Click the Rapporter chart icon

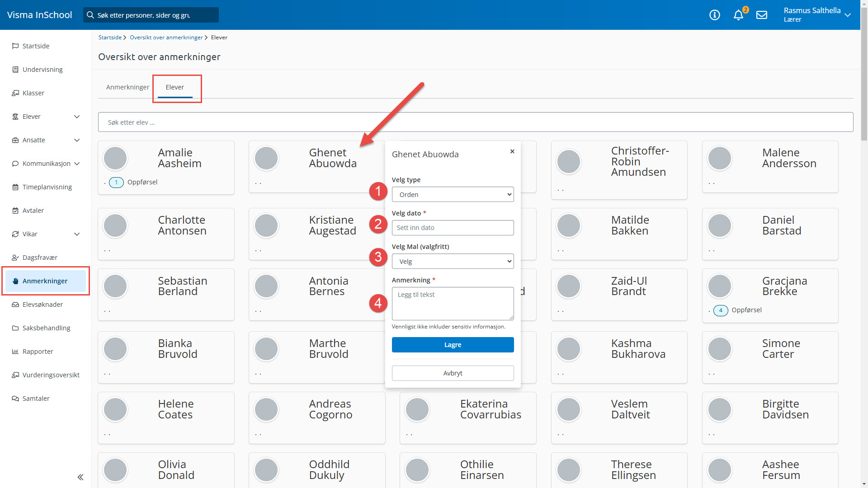pos(15,352)
